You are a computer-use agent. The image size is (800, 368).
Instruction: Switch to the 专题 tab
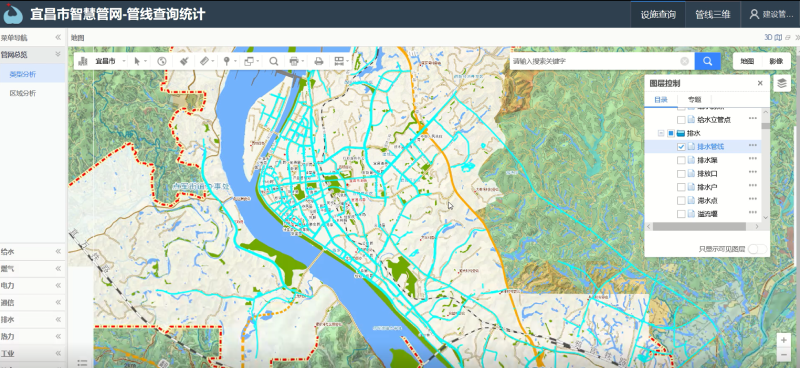694,100
